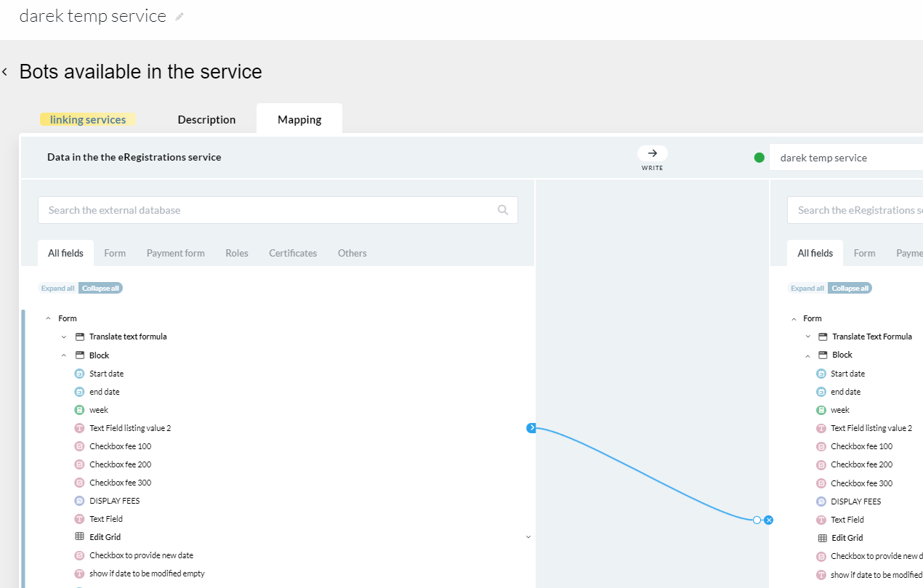Switch to left Form tab
Screen dimensions: 923x588
coord(115,253)
